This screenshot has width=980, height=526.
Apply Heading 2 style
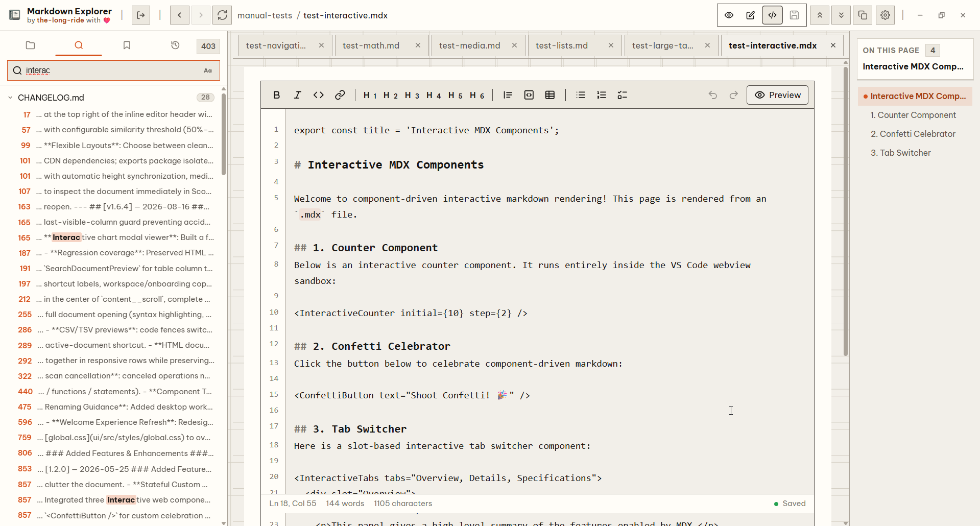click(x=391, y=95)
